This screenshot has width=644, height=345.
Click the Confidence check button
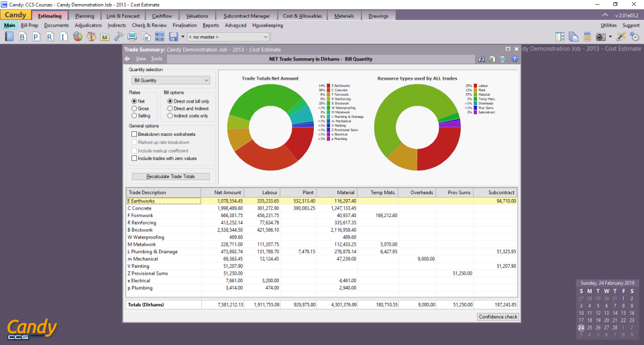497,317
